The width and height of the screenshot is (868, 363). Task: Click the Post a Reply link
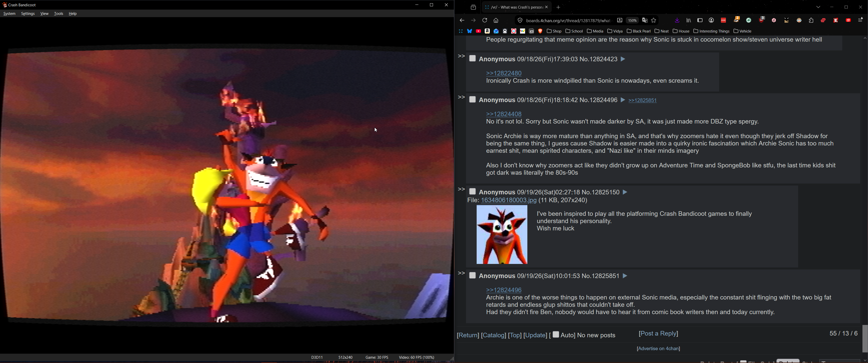pos(658,334)
